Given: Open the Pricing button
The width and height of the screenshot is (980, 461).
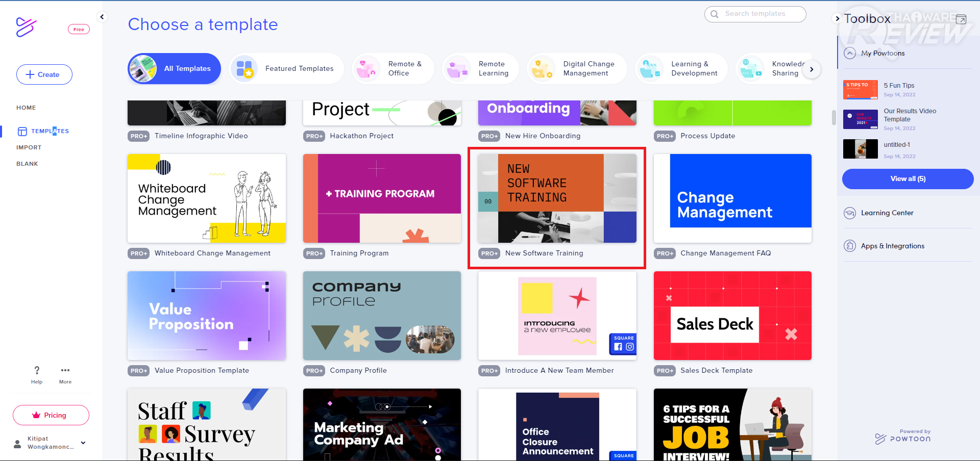Looking at the screenshot, I should click(51, 415).
